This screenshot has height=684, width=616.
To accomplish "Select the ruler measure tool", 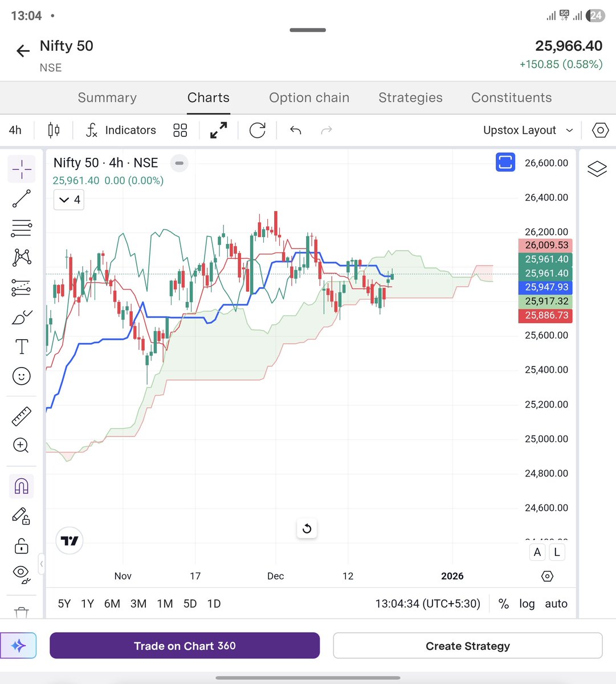I will point(22,417).
